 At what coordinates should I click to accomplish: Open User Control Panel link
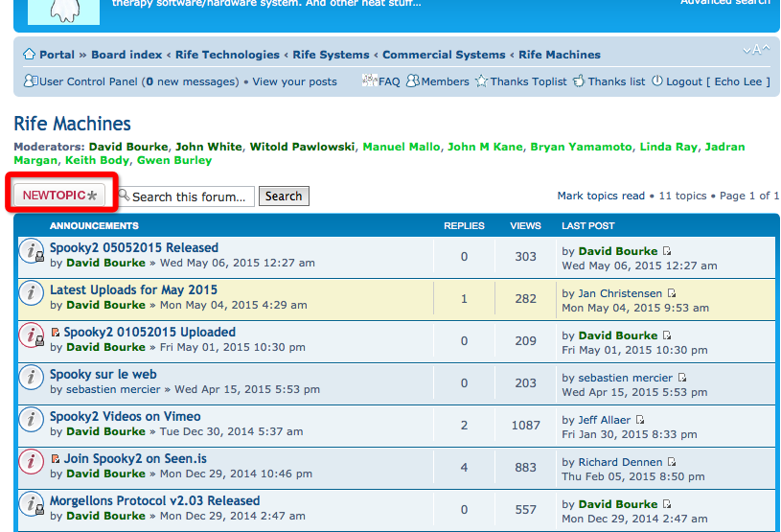[88, 81]
